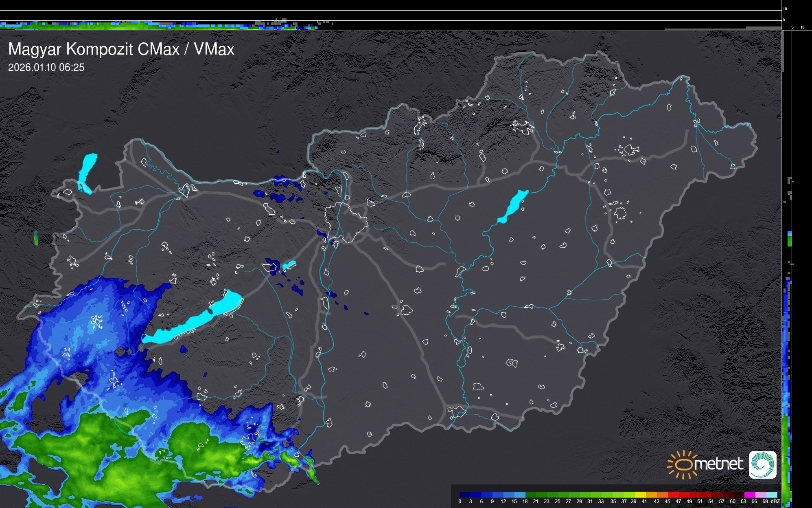
Task: Click the isolated green echo at left edge
Action: coord(36,238)
